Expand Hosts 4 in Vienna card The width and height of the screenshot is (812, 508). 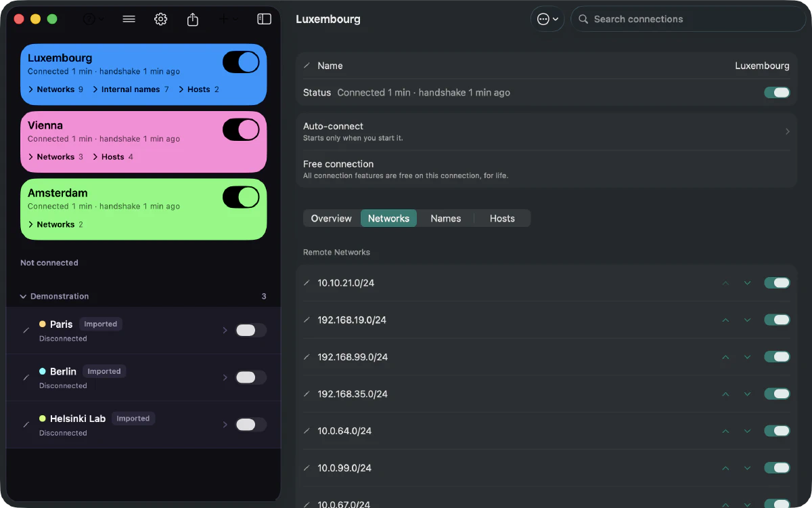click(113, 156)
